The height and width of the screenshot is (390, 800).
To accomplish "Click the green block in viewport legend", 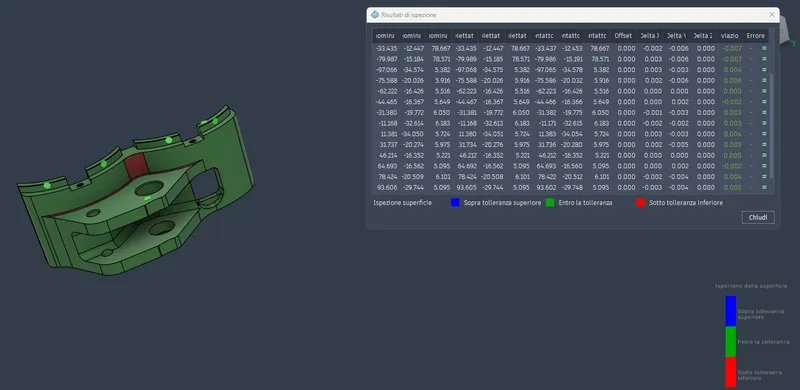I will (x=731, y=342).
